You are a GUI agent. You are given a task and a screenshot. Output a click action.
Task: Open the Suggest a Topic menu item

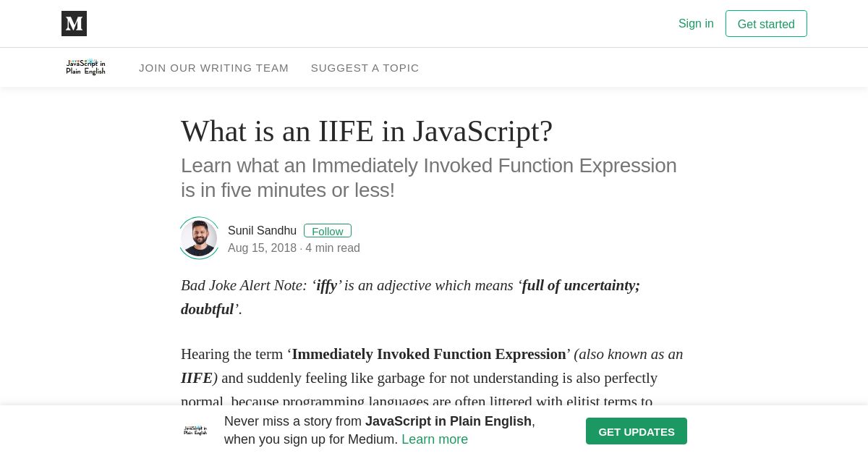tap(365, 68)
